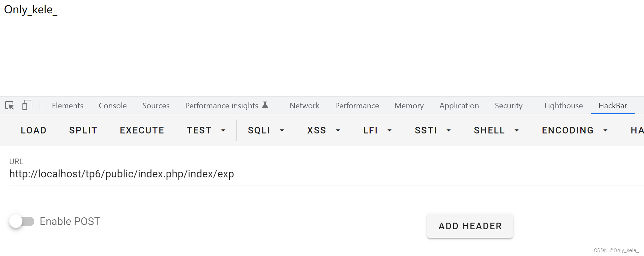Viewport: 644px width, 256px height.
Task: Expand the LFI payload list
Action: click(x=390, y=130)
